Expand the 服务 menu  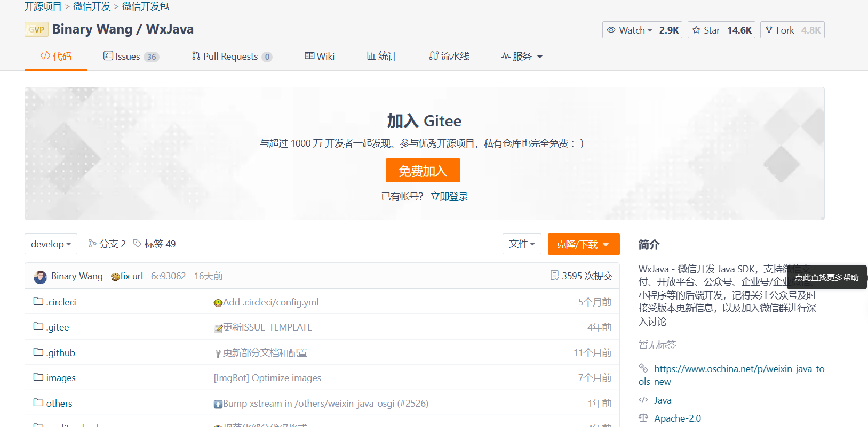click(x=522, y=57)
